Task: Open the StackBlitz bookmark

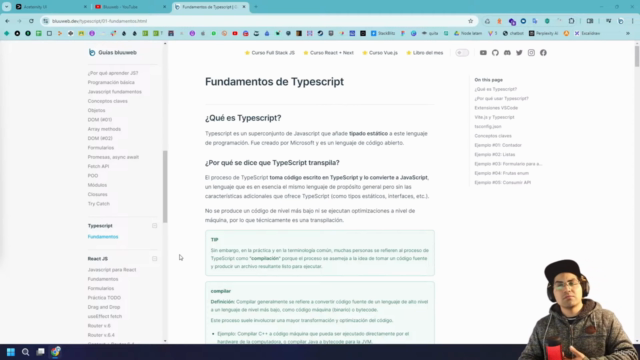Action: coord(383,33)
